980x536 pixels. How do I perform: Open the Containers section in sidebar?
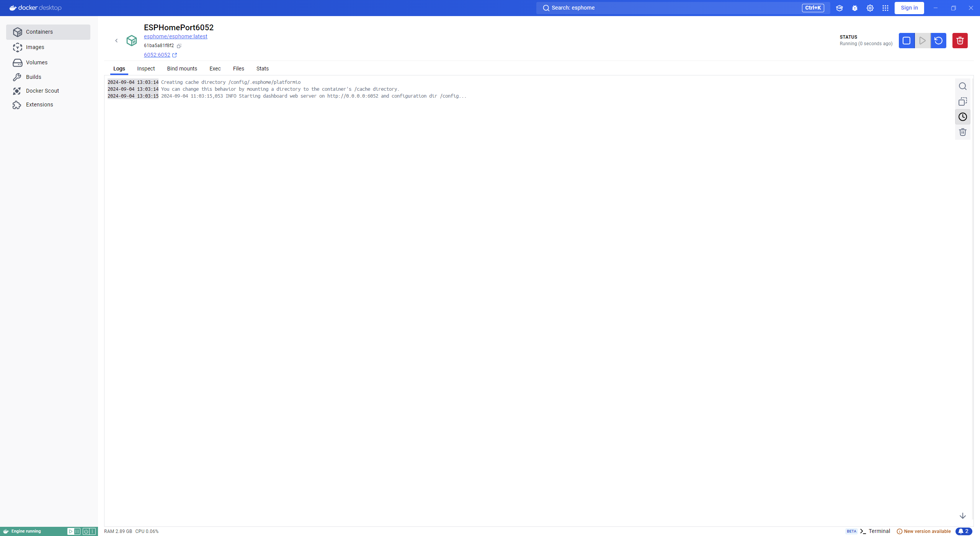click(x=48, y=32)
